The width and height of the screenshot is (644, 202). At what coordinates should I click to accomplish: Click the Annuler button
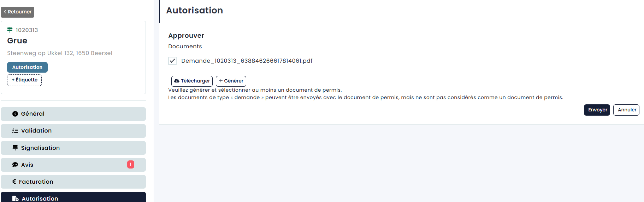pyautogui.click(x=626, y=110)
